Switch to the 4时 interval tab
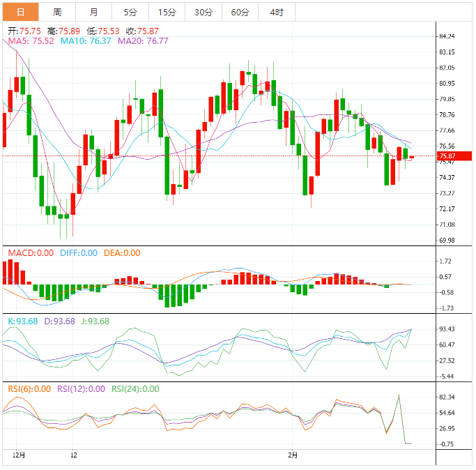Viewport: 476px width, 470px height. [x=276, y=12]
